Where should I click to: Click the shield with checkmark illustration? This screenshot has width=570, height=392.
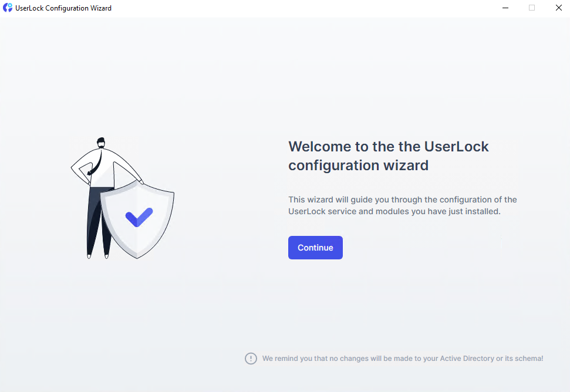pos(137,219)
